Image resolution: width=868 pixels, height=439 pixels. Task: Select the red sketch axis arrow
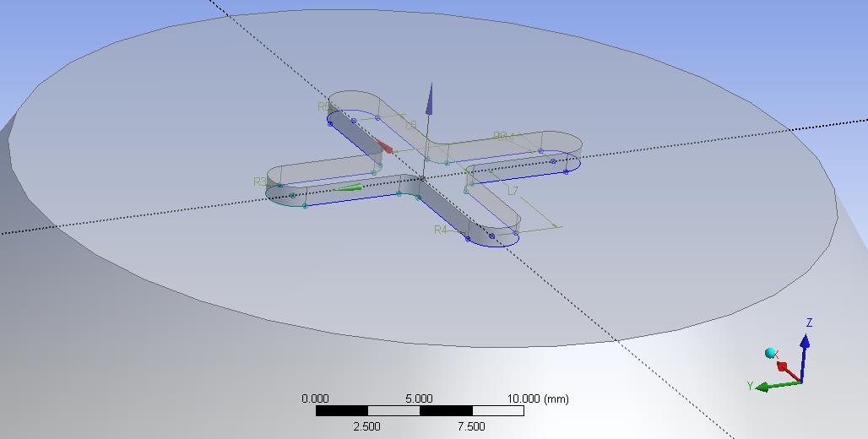click(x=383, y=147)
